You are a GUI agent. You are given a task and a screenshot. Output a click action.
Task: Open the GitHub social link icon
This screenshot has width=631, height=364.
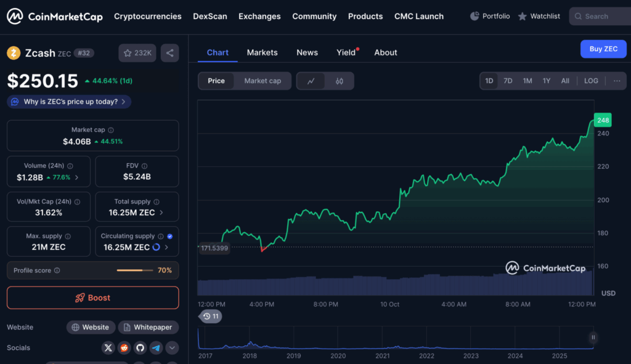click(140, 348)
